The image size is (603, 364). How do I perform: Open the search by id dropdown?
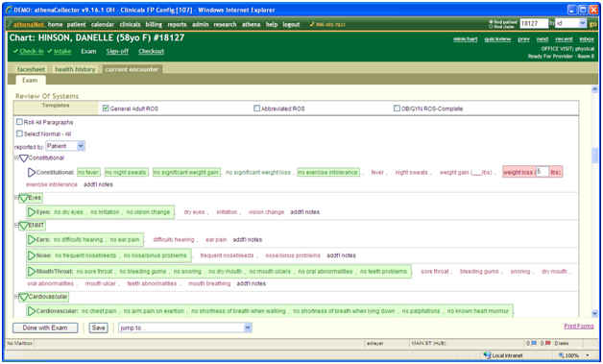[x=570, y=23]
